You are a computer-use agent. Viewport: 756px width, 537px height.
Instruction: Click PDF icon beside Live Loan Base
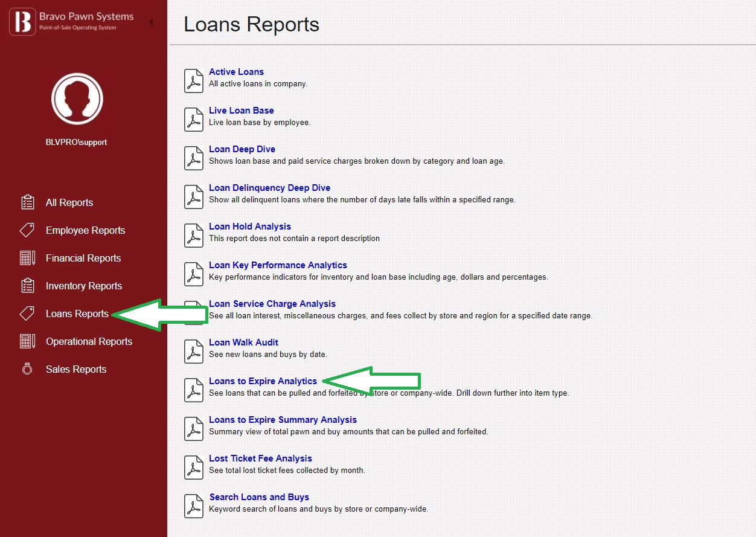point(193,119)
